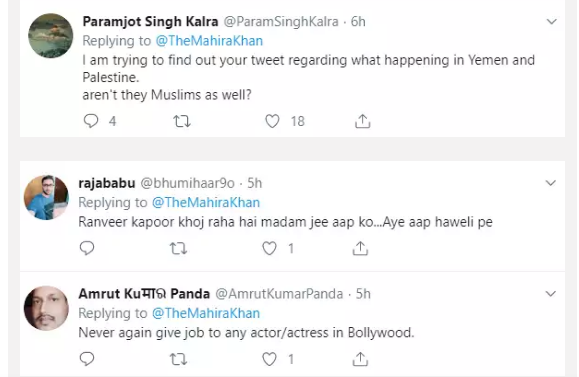The height and width of the screenshot is (377, 579).
Task: Share rajababu's tweet
Action: point(360,248)
